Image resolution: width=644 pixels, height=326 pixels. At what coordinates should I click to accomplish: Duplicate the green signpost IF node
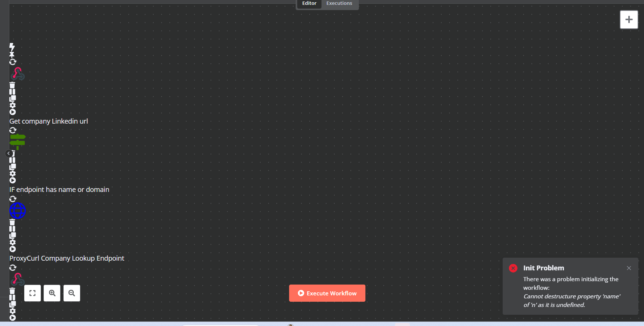tap(13, 167)
